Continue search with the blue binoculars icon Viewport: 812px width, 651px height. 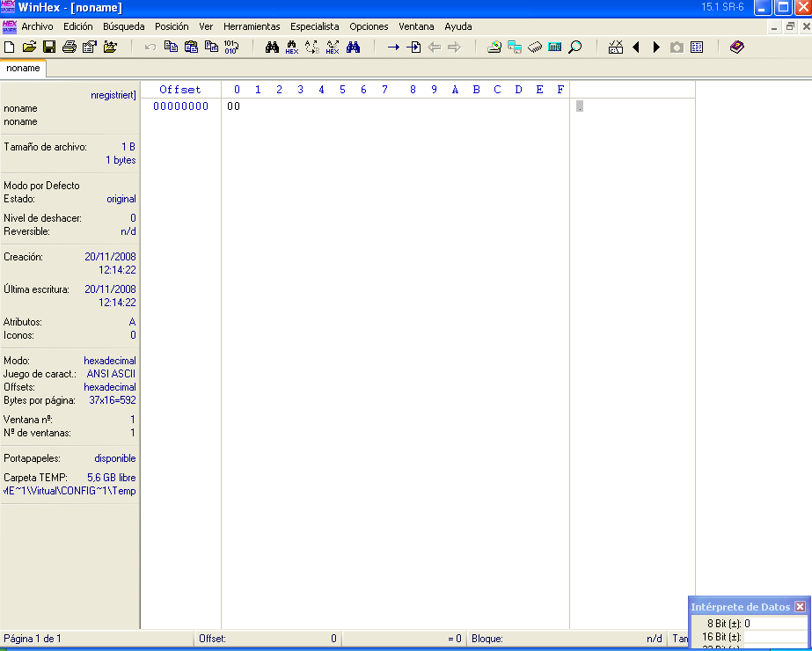[x=353, y=48]
